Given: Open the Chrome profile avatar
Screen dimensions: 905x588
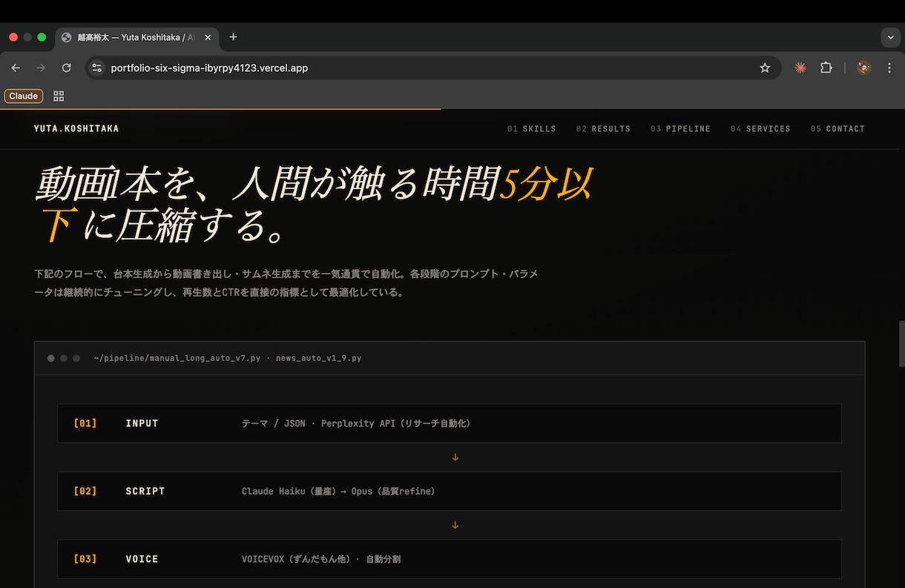Looking at the screenshot, I should (863, 67).
